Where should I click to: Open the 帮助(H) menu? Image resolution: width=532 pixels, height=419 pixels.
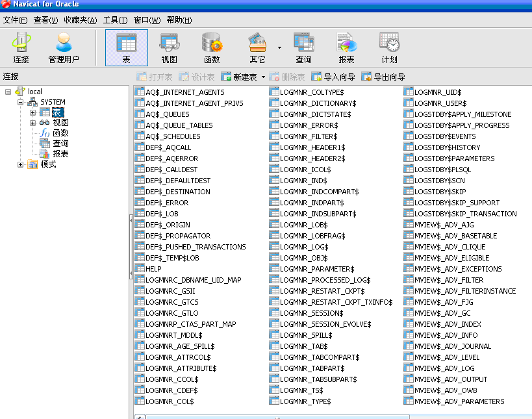point(179,20)
